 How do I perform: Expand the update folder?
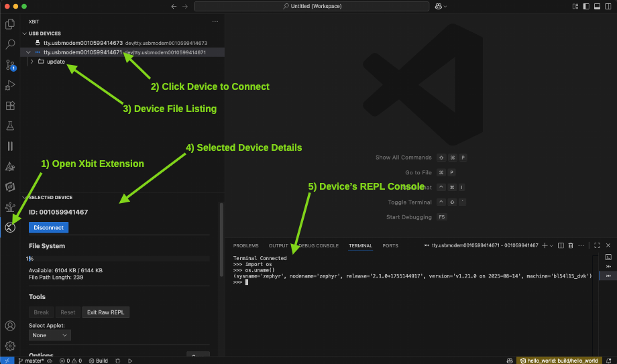(32, 62)
